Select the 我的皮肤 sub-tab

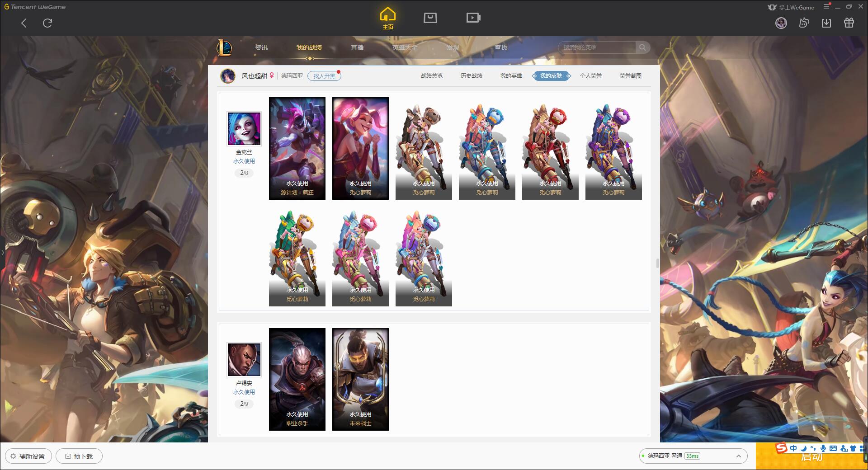point(551,76)
